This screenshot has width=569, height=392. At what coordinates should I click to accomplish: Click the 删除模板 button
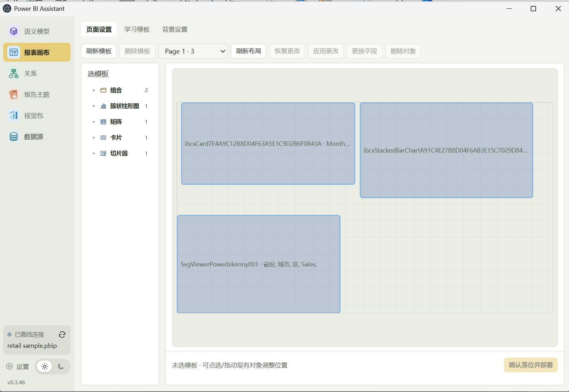pos(137,51)
